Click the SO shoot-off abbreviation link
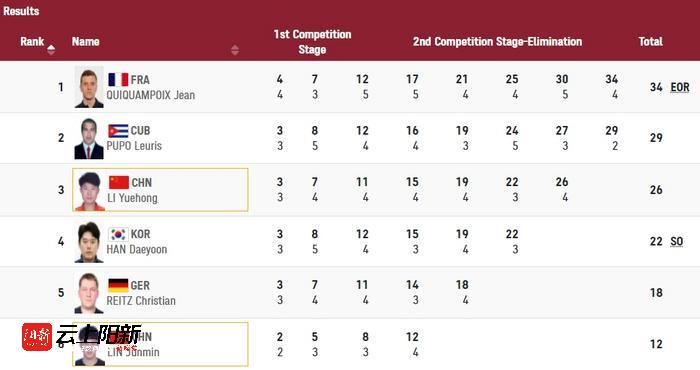This screenshot has width=700, height=370. point(677,241)
